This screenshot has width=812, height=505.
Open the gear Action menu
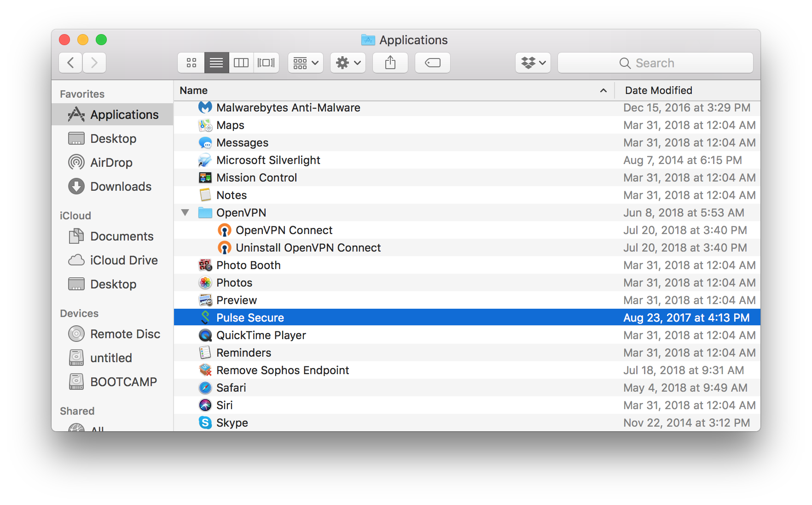(x=348, y=63)
